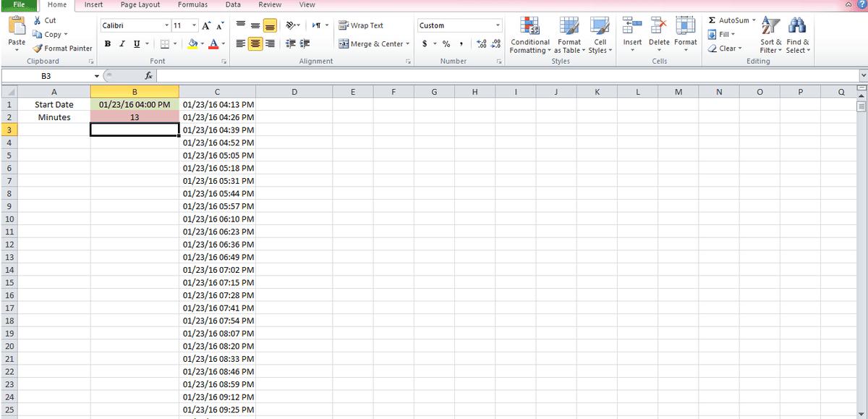
Task: Open the Page Layout tab
Action: (x=140, y=5)
